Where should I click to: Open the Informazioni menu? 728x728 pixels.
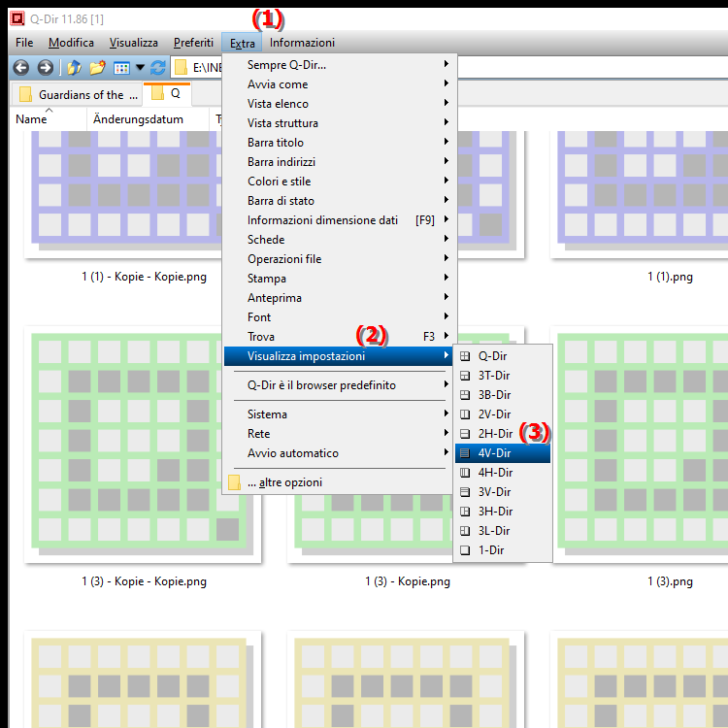tap(302, 43)
